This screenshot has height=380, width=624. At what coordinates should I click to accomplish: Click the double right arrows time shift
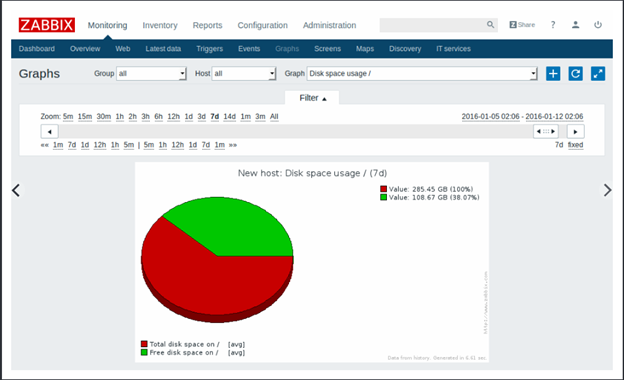point(233,145)
